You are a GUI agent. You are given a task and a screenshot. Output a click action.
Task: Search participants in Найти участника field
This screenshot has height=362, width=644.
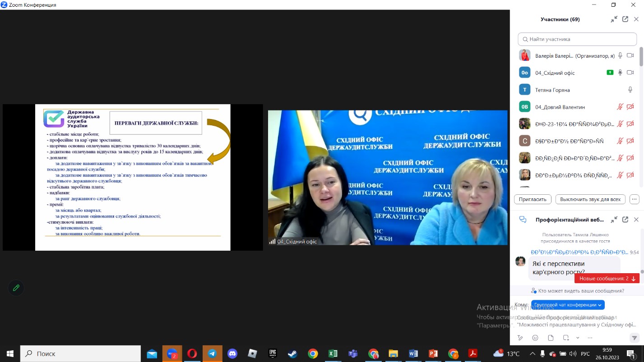click(x=577, y=39)
